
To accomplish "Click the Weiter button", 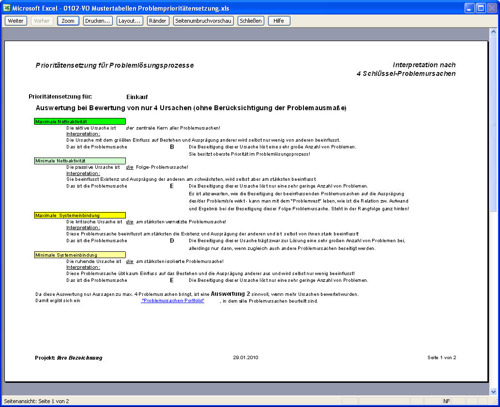I will (x=16, y=21).
